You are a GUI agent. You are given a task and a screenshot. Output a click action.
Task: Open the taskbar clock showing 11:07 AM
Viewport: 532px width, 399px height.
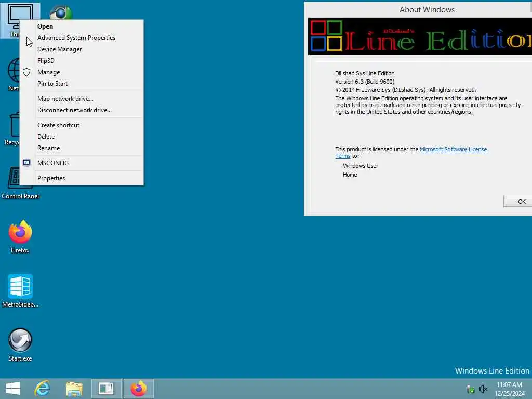tap(509, 389)
